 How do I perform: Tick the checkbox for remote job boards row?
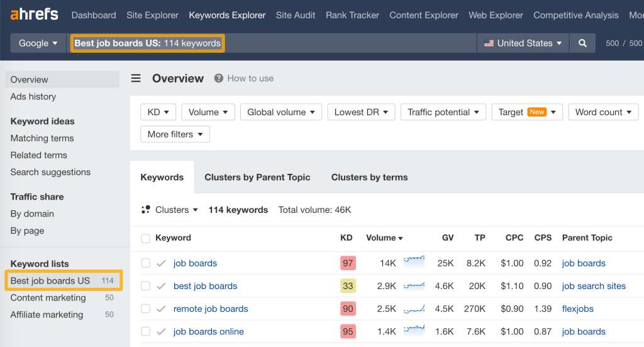[145, 309]
